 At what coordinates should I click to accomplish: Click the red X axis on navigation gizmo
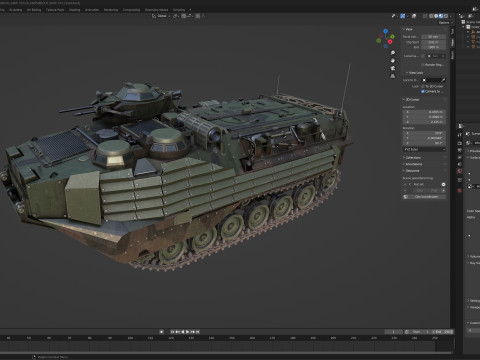(390, 42)
